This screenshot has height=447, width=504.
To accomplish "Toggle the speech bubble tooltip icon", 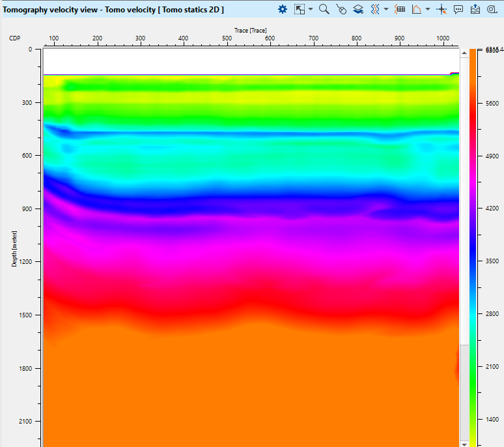I will [x=458, y=9].
